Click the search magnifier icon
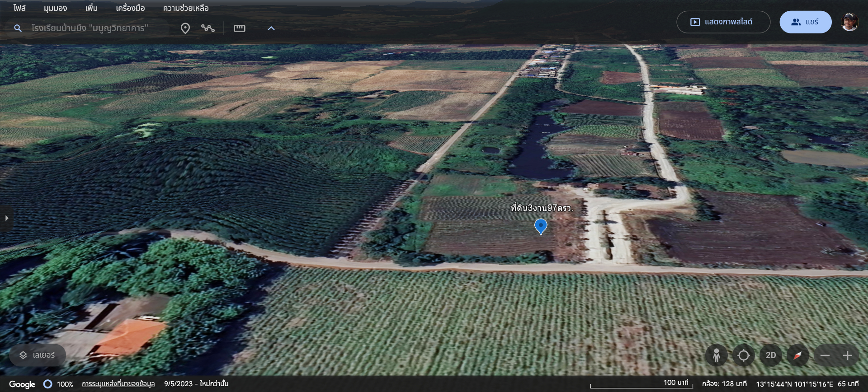The width and height of the screenshot is (868, 392). (18, 28)
